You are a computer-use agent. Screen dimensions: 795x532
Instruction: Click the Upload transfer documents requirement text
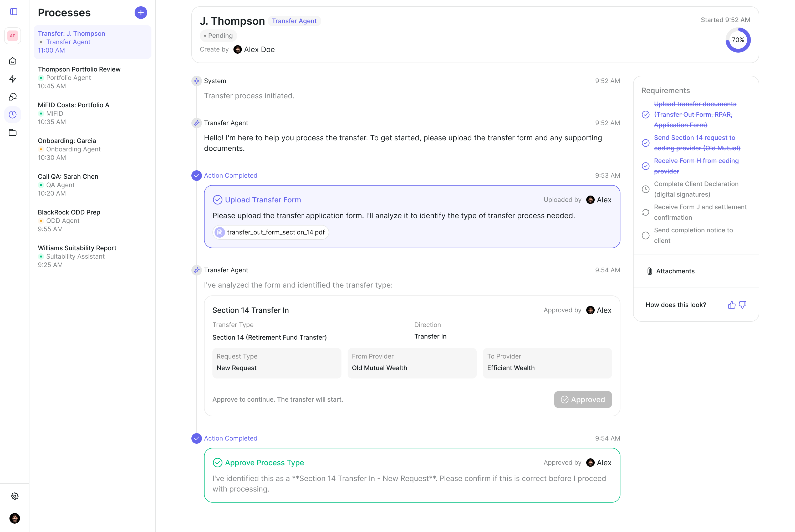[695, 115]
